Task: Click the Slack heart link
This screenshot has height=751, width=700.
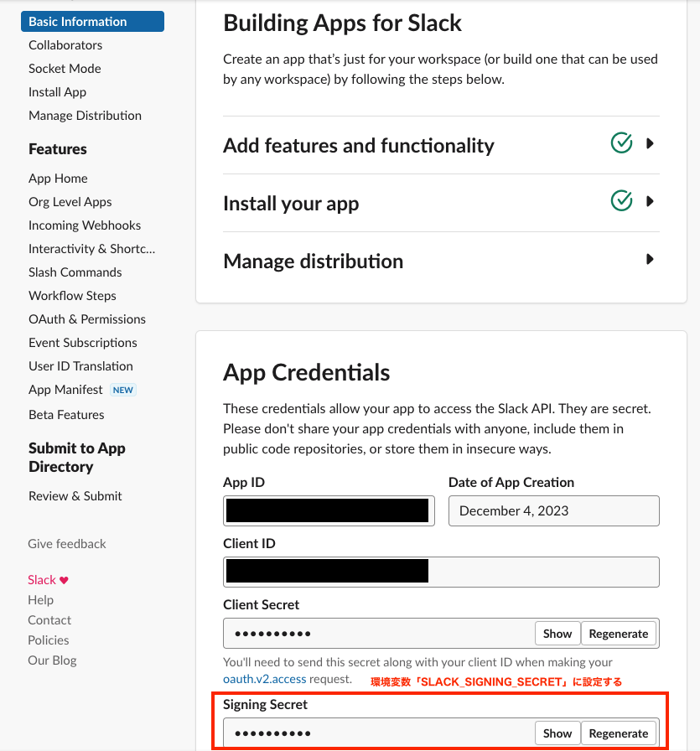Action: click(48, 579)
